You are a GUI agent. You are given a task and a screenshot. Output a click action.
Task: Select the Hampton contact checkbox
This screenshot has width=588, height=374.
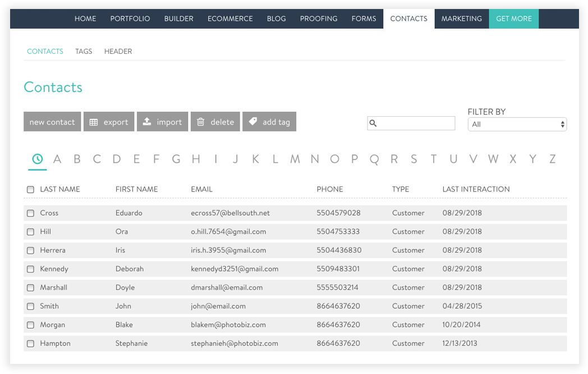coord(30,344)
